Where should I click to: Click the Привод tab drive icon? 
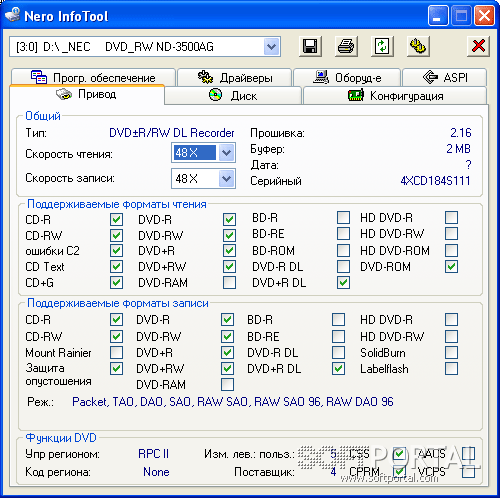64,95
